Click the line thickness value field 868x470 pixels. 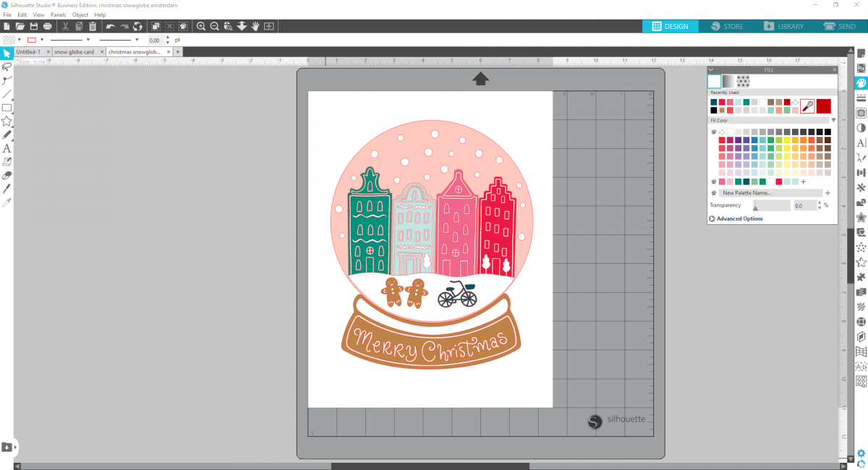[156, 40]
